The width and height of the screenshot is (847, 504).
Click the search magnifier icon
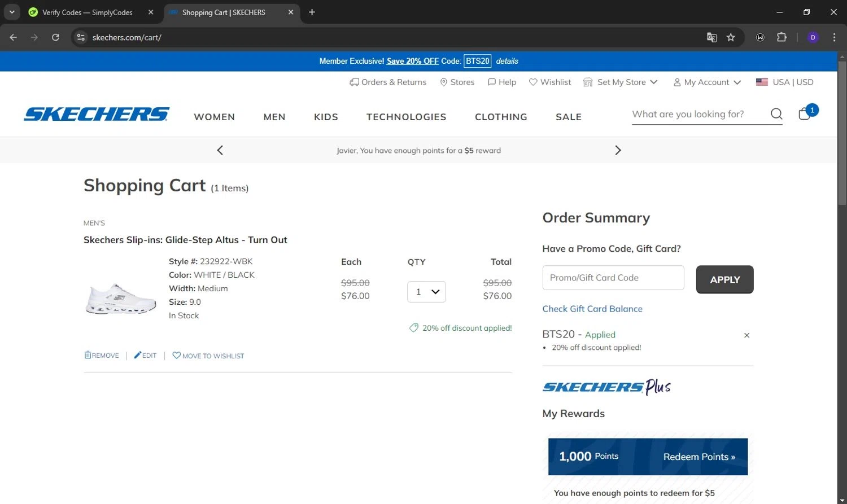(776, 114)
